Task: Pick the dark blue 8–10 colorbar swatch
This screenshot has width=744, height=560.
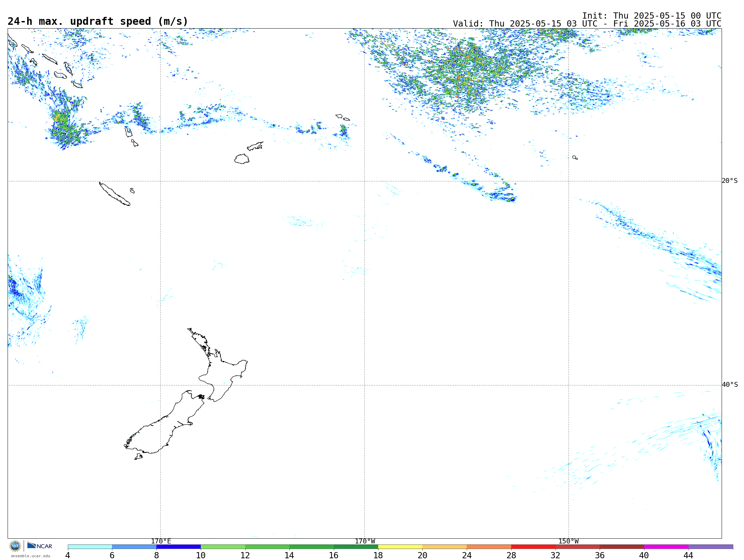Action: point(178,547)
